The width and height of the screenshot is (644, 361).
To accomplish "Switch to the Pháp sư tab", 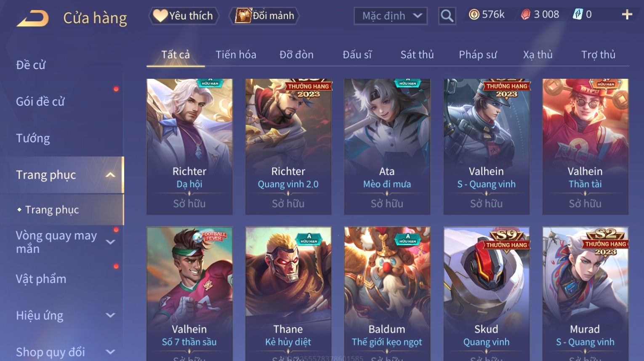I will [x=477, y=55].
